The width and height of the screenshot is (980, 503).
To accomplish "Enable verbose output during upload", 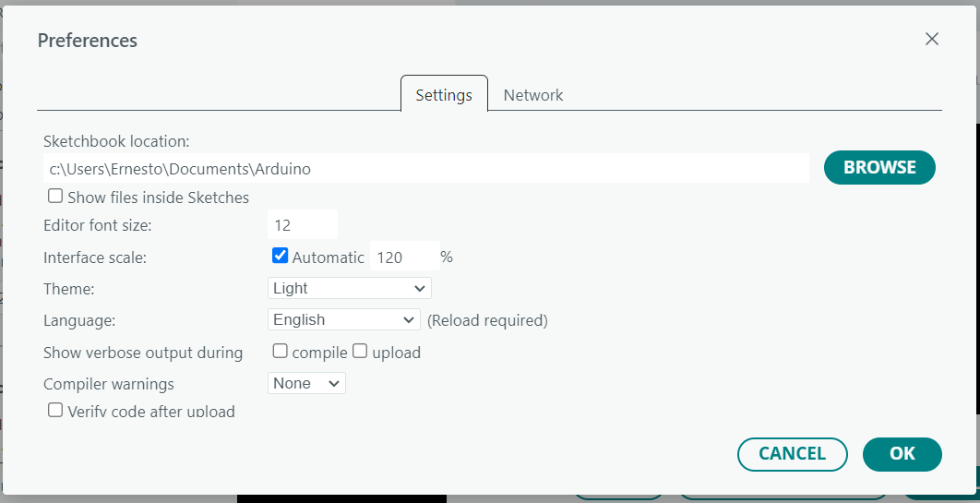I will tap(360, 351).
